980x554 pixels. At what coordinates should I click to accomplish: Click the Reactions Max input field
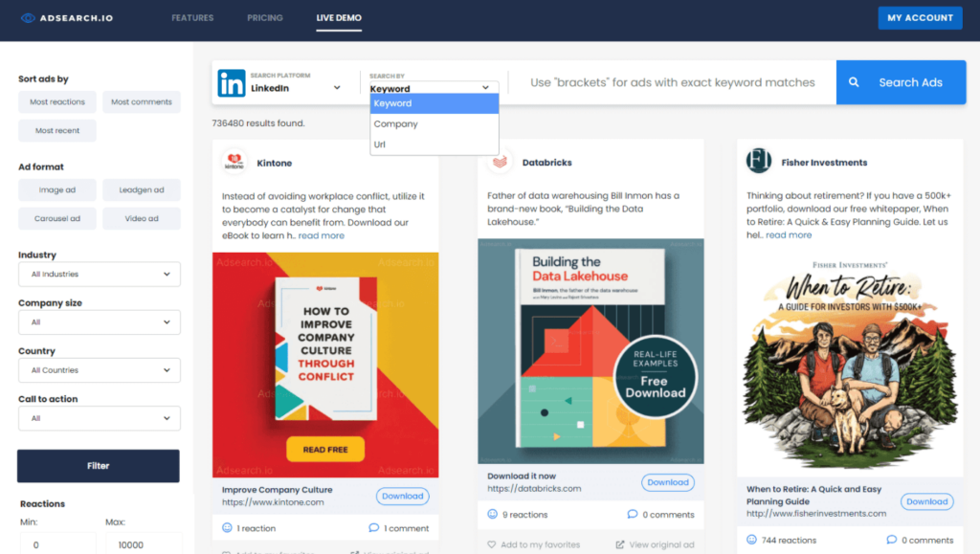[144, 544]
